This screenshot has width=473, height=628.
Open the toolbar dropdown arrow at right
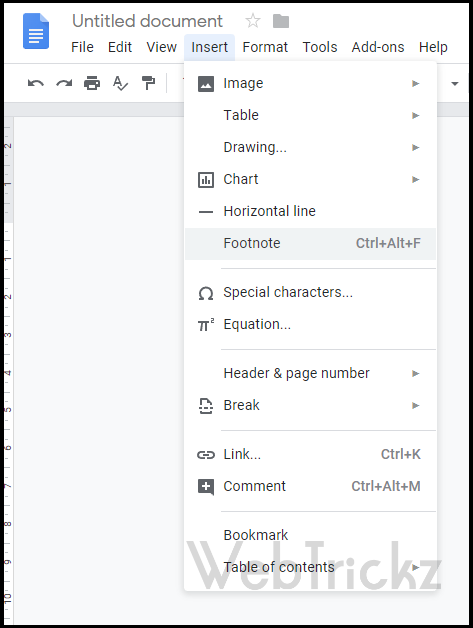pyautogui.click(x=455, y=84)
